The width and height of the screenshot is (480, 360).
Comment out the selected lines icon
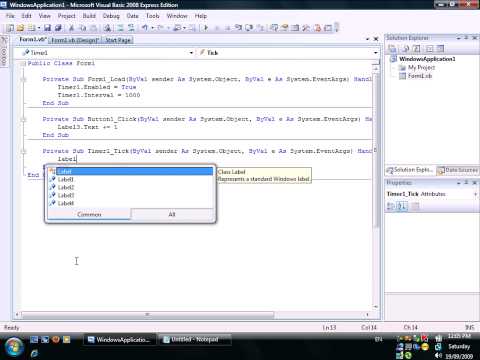120,28
